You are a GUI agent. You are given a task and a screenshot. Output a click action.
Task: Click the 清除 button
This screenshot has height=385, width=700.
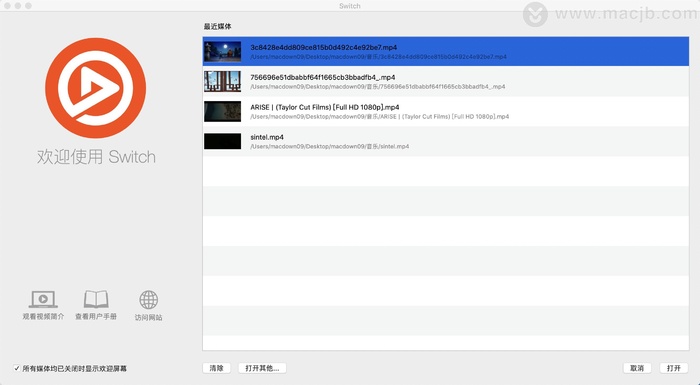tap(217, 368)
